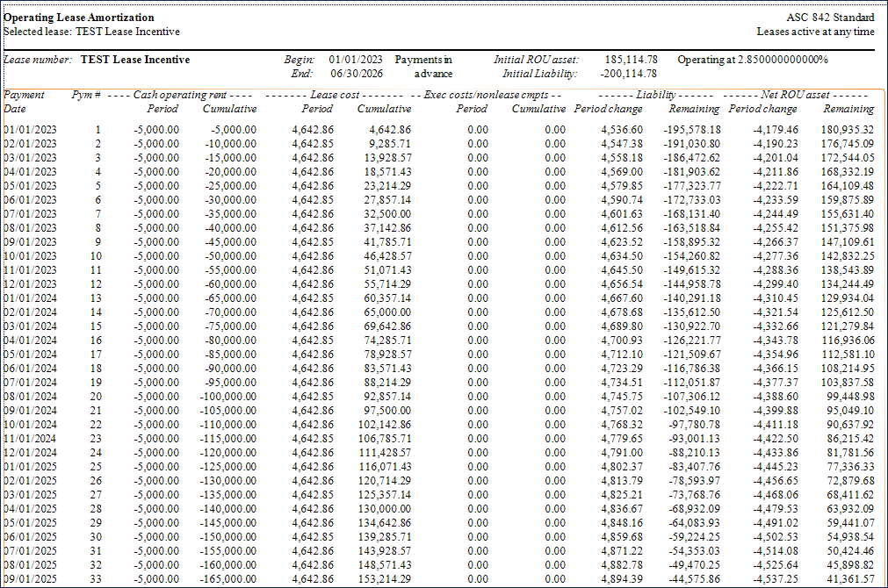Click the Net ROU asset group header
This screenshot has height=588, width=888.
click(x=801, y=94)
